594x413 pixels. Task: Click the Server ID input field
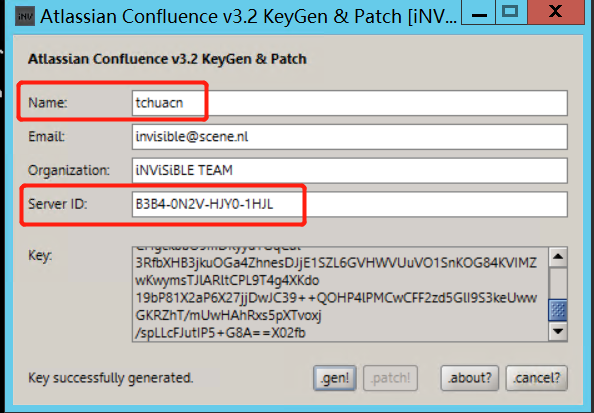350,204
